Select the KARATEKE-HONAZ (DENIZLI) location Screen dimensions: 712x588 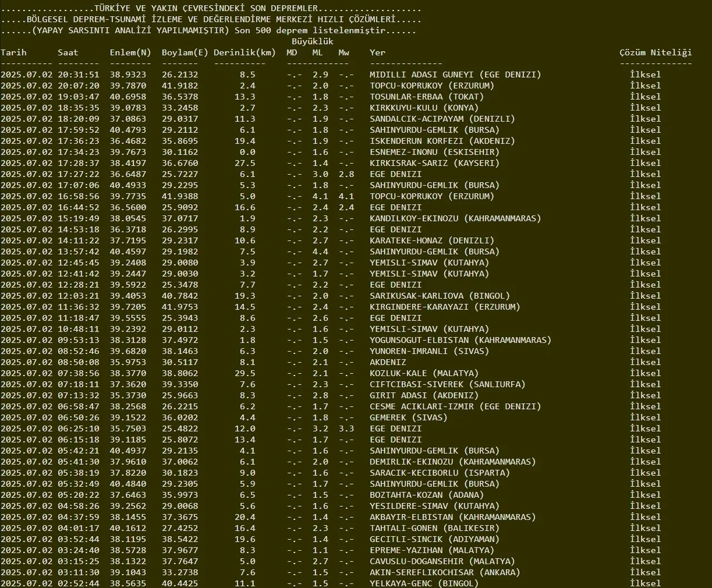coord(432,240)
